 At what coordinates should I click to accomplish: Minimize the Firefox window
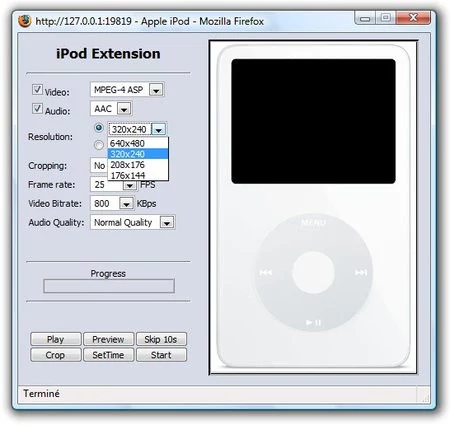pyautogui.click(x=365, y=18)
